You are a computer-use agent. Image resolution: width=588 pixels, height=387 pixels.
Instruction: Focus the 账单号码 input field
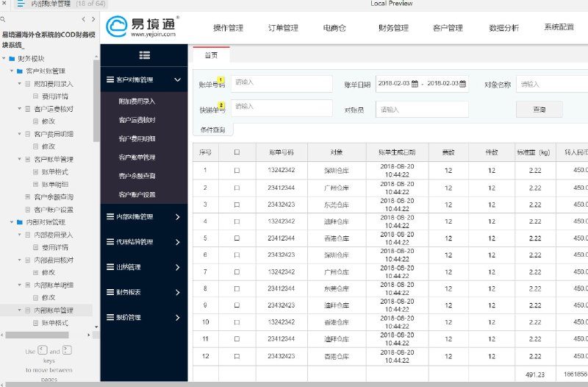[282, 84]
